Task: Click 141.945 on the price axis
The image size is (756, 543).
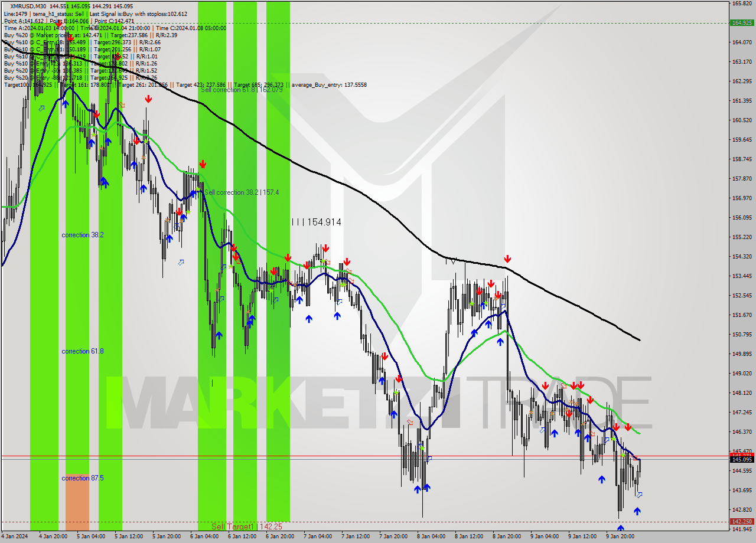Action: (x=741, y=529)
